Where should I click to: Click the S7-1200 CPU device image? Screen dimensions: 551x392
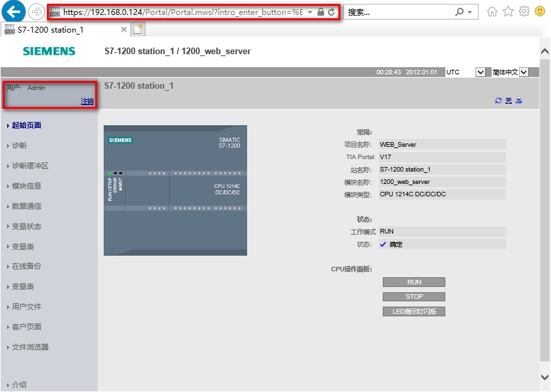(x=175, y=190)
